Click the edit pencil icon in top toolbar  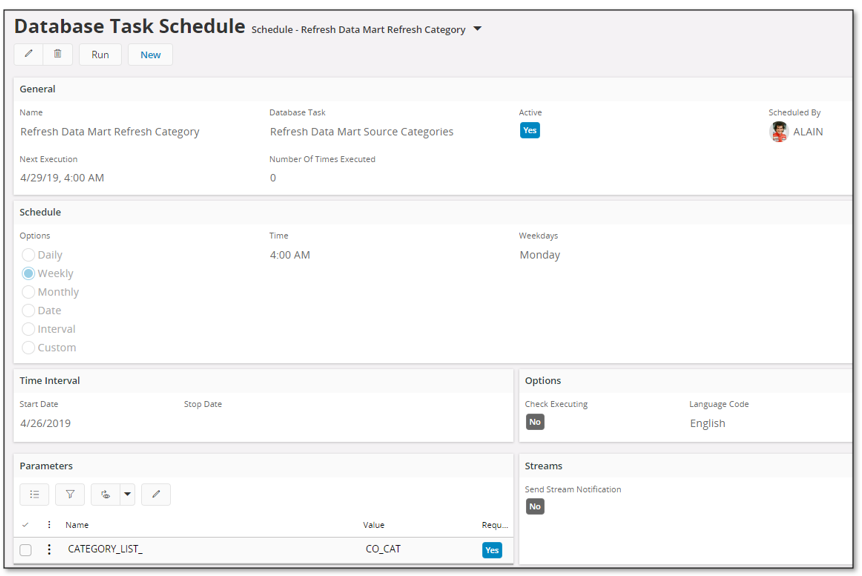click(29, 54)
